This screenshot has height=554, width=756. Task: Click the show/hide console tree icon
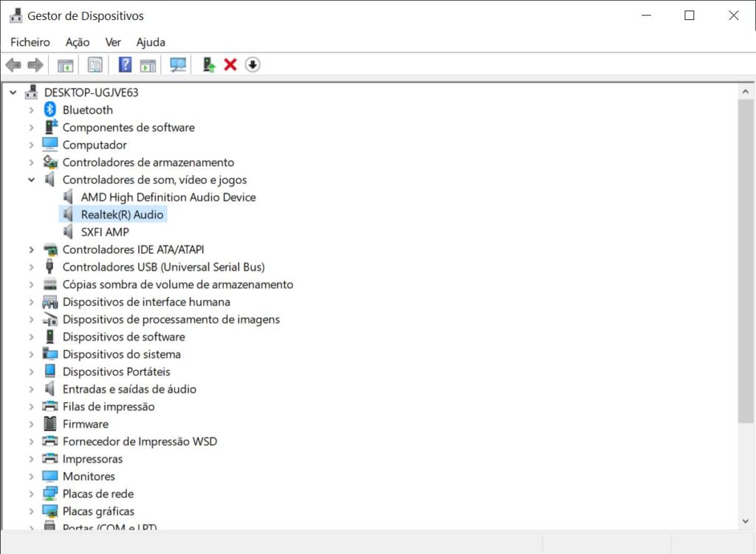(66, 65)
